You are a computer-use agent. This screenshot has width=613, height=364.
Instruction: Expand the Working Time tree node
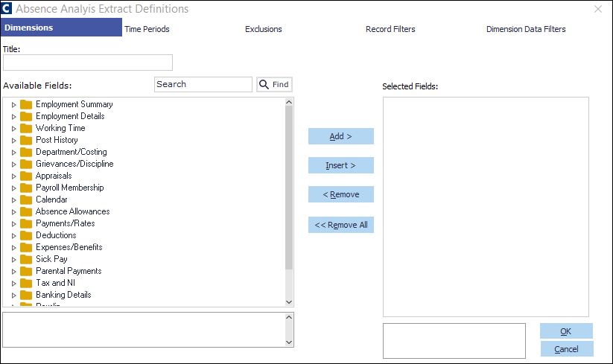(x=13, y=129)
